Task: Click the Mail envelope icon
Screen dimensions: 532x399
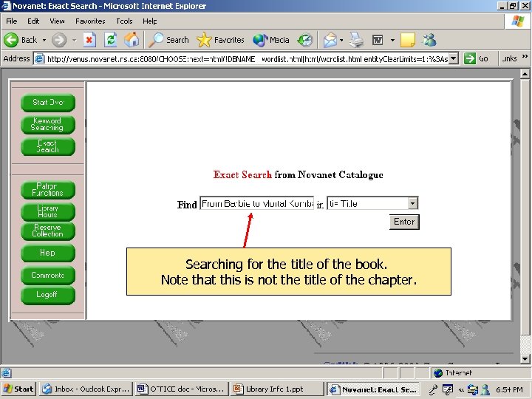Action: [x=330, y=40]
